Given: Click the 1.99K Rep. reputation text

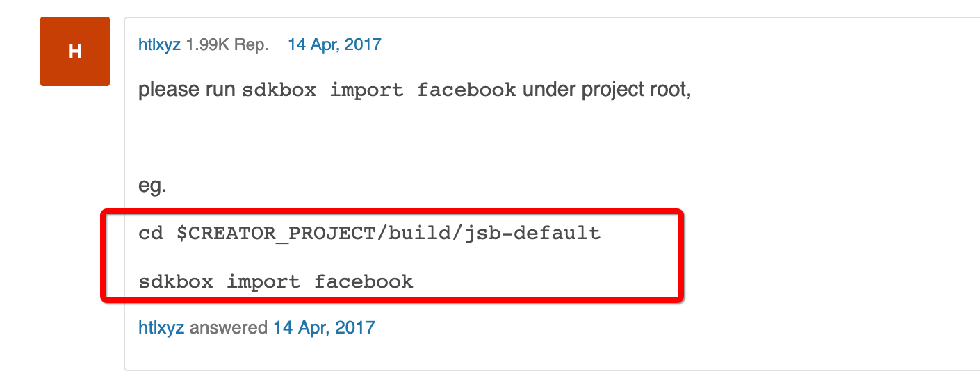Looking at the screenshot, I should point(227,45).
